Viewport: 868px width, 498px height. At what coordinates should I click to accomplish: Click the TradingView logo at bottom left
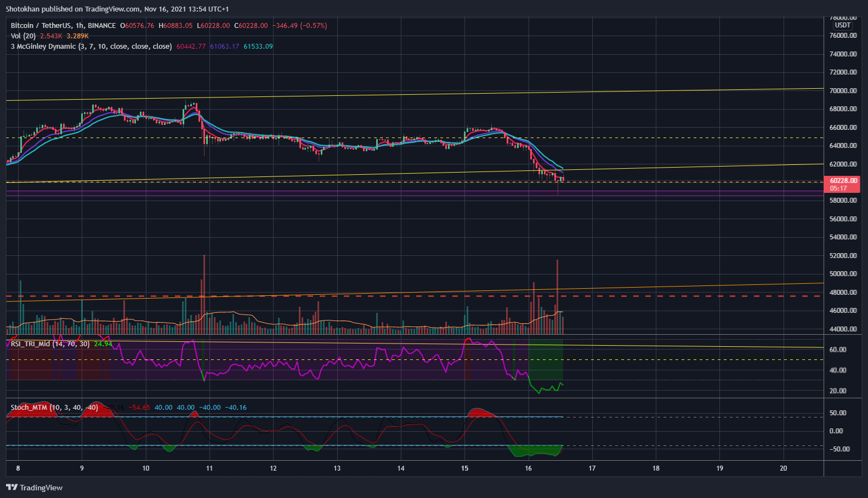(x=34, y=488)
